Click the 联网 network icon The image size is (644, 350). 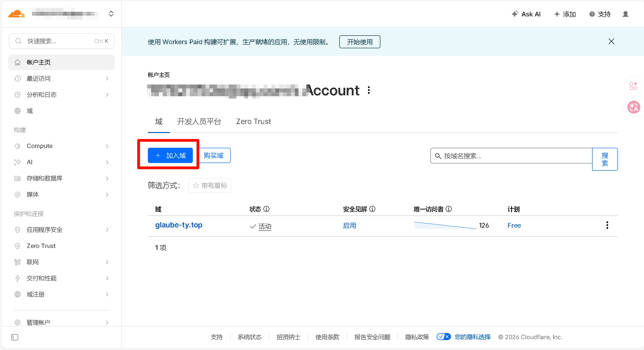(18, 262)
